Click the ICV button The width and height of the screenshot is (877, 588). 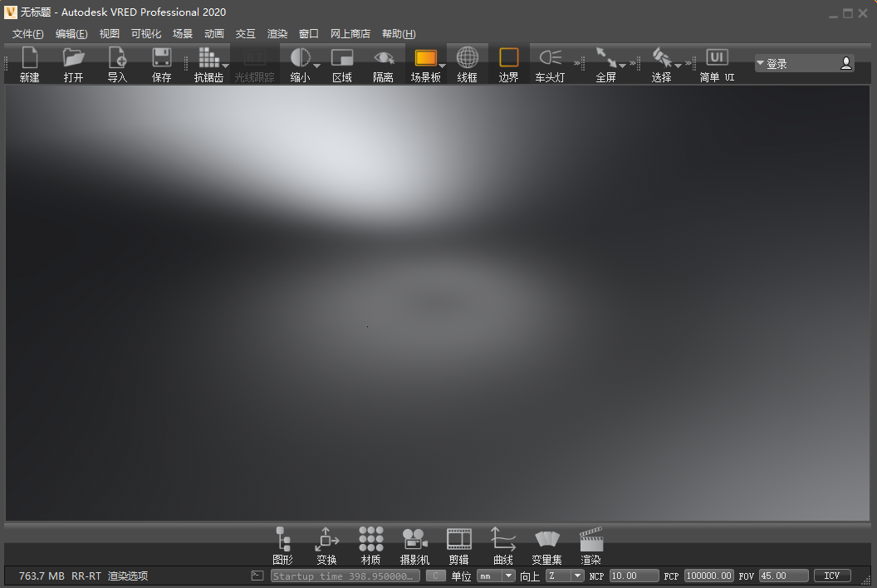click(832, 576)
